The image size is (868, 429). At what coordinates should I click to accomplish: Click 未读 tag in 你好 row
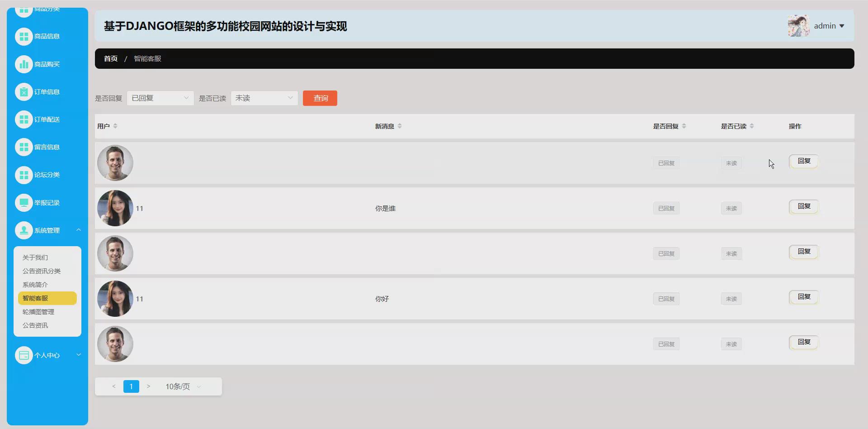pyautogui.click(x=731, y=299)
